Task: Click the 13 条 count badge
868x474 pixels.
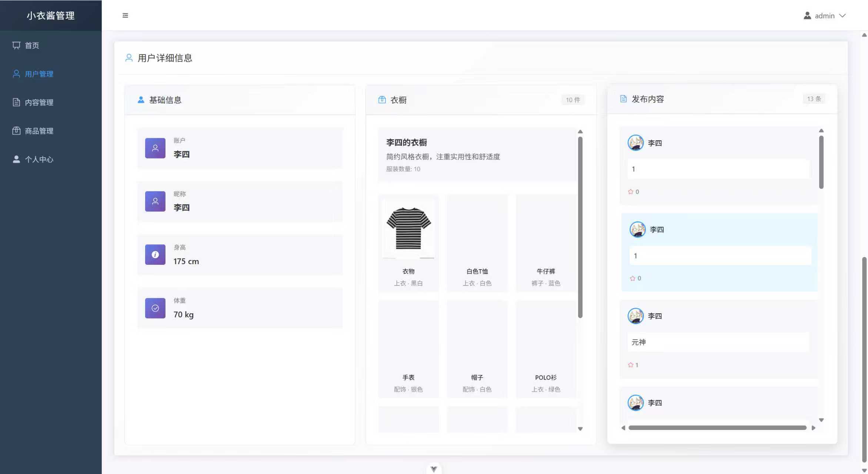Action: [814, 99]
